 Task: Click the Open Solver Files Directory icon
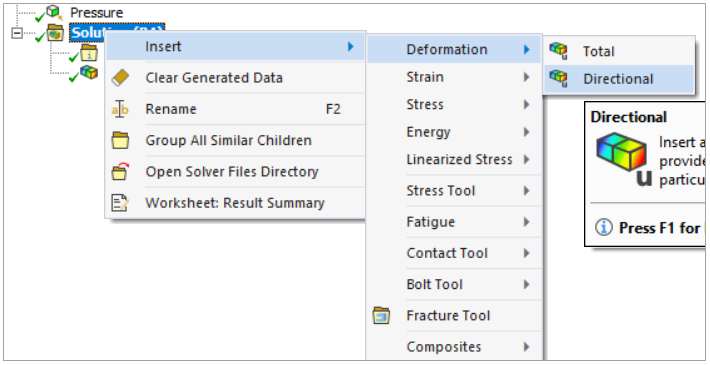[x=120, y=172]
